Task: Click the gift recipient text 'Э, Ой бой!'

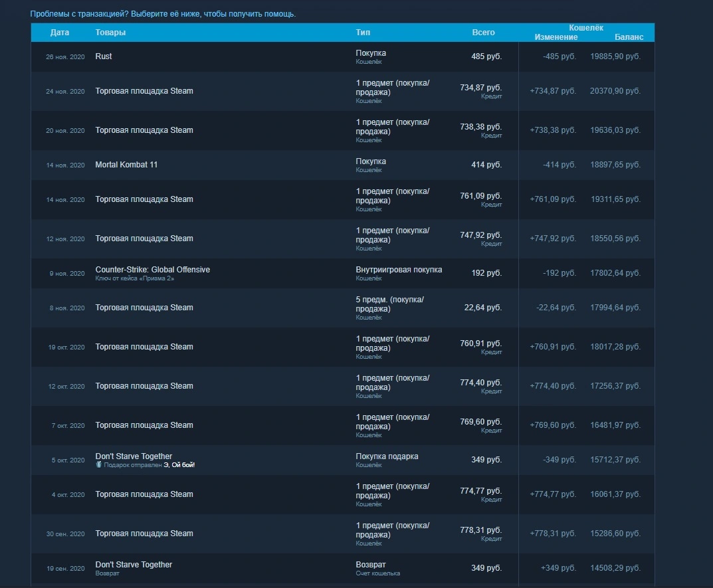Action: click(x=179, y=465)
